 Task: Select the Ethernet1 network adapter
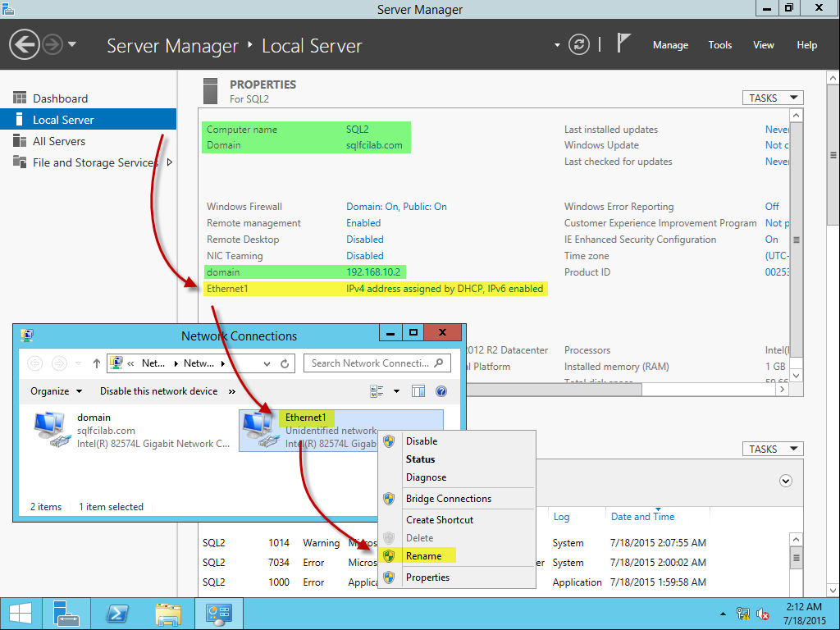340,430
